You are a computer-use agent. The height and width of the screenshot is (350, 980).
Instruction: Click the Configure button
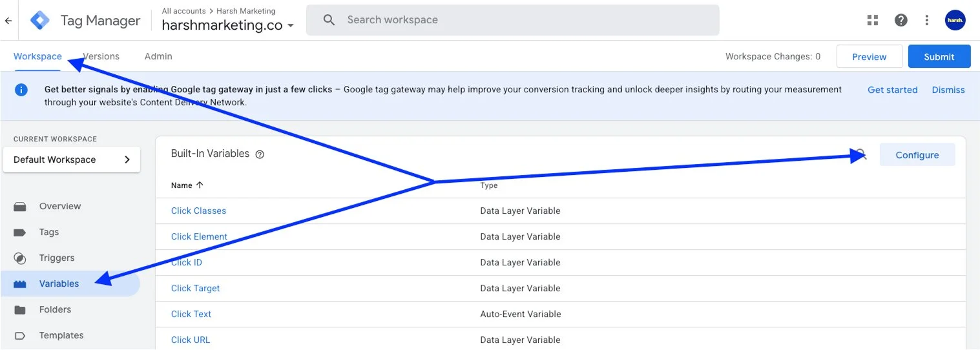click(917, 155)
